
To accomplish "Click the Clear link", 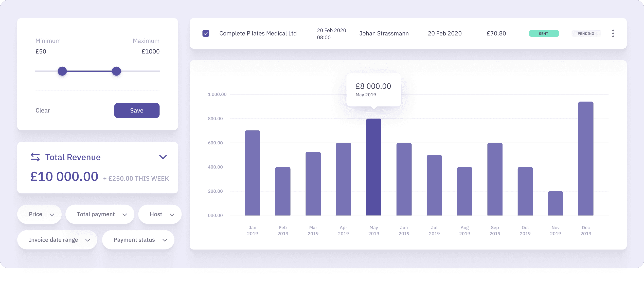I will click(43, 110).
